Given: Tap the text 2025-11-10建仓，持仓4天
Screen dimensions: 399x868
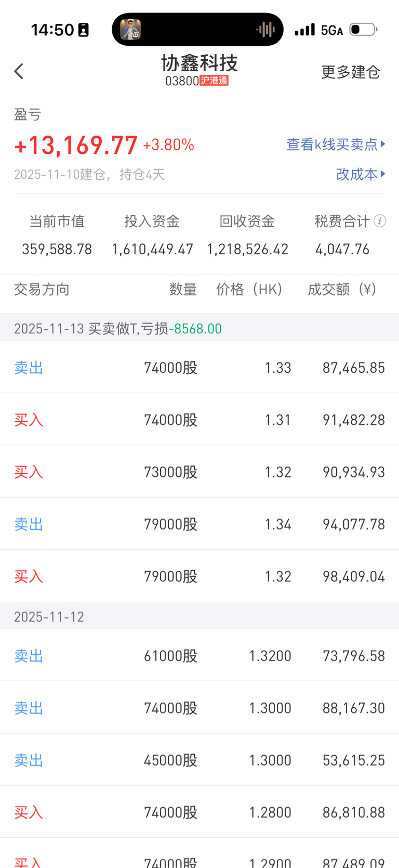Looking at the screenshot, I should click(89, 174).
